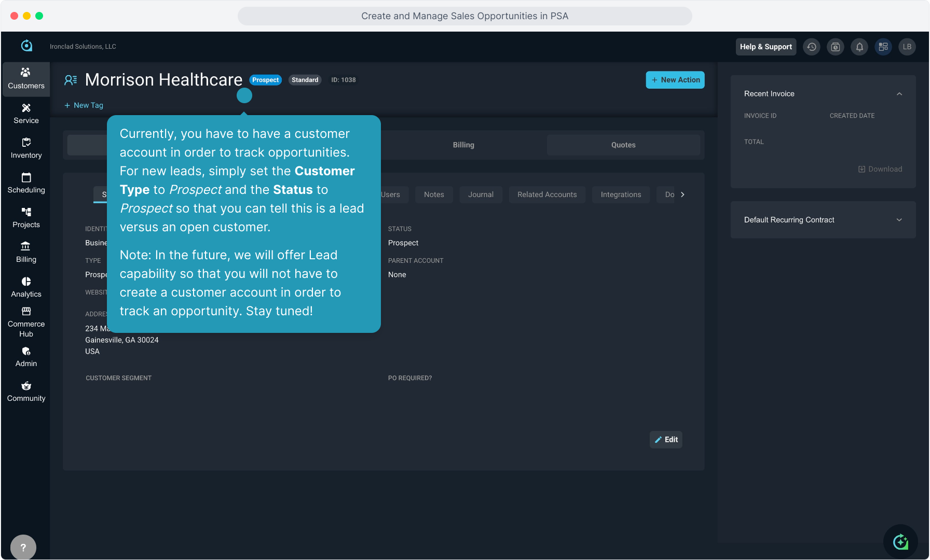Select the Related Accounts tab
930x560 pixels.
click(547, 194)
